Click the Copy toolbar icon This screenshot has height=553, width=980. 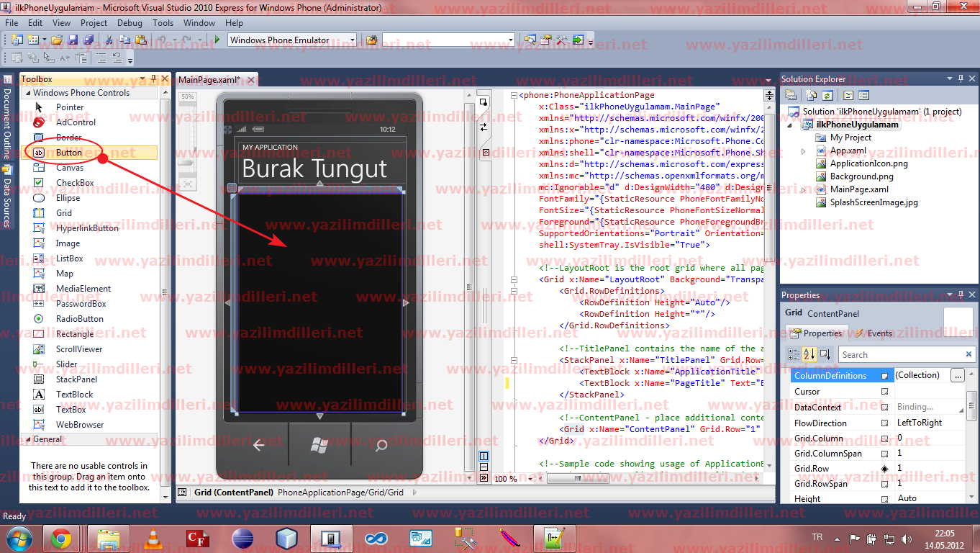(125, 40)
